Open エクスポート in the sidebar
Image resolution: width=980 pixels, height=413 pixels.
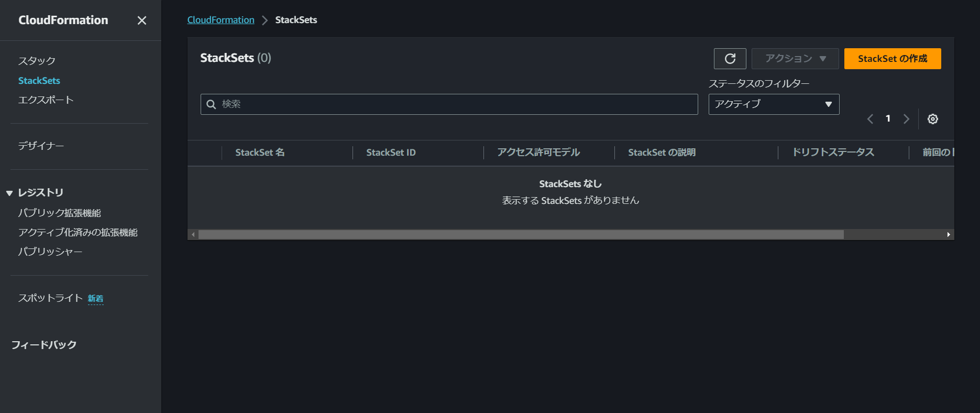point(46,100)
